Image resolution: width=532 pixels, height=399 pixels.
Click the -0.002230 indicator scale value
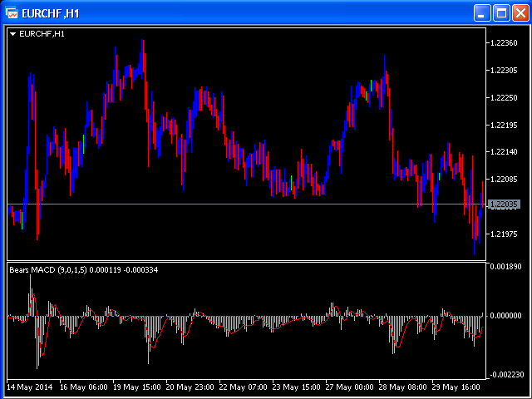pyautogui.click(x=507, y=375)
